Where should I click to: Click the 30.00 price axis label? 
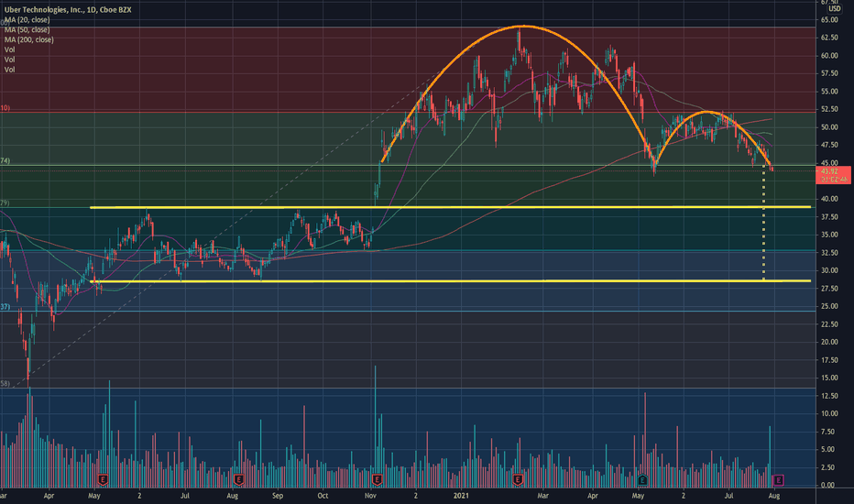pyautogui.click(x=829, y=270)
